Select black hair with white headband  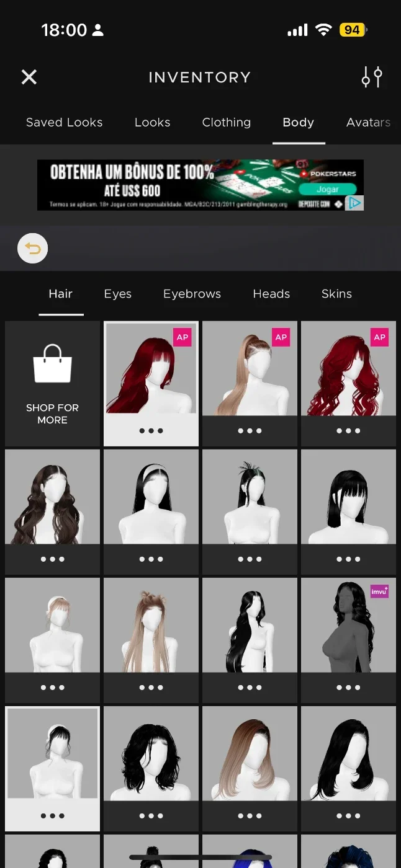(151, 497)
